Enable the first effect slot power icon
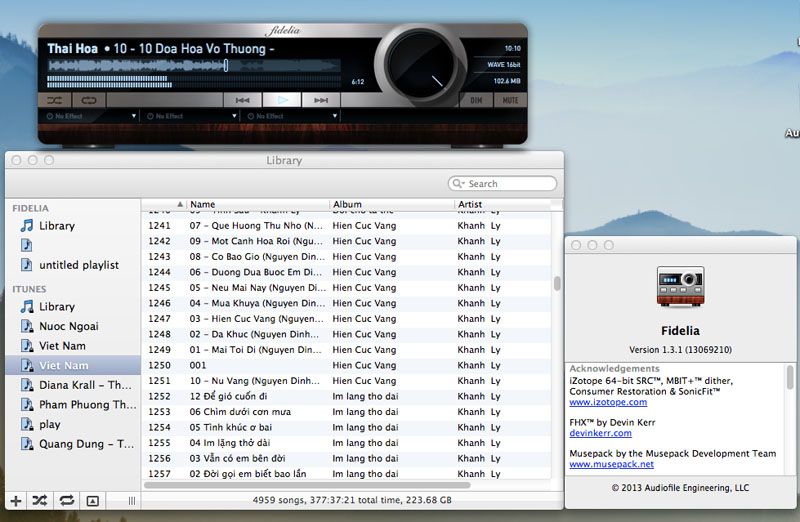The height and width of the screenshot is (522, 800). [49, 116]
